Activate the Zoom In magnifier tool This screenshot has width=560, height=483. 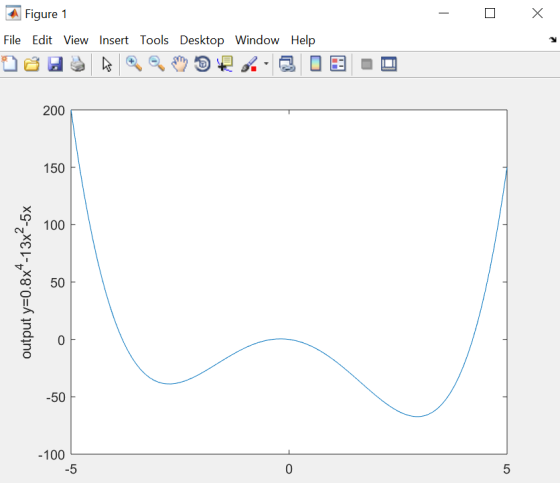[x=134, y=64]
